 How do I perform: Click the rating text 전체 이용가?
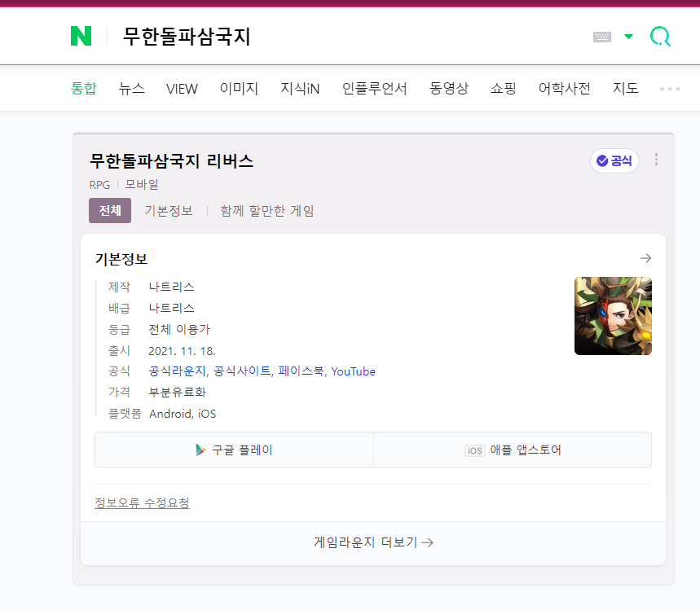coord(179,329)
